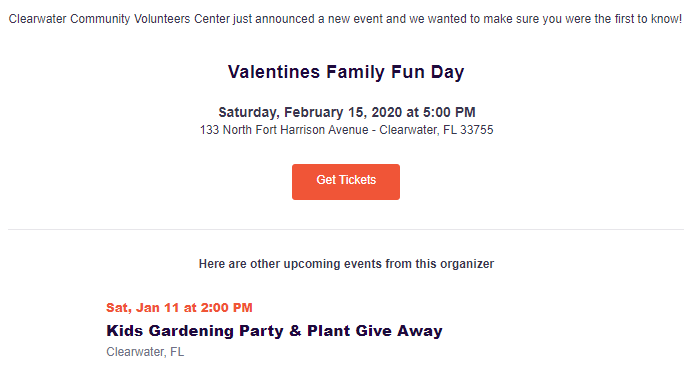Click the 33755 zip code in the address

click(x=476, y=130)
